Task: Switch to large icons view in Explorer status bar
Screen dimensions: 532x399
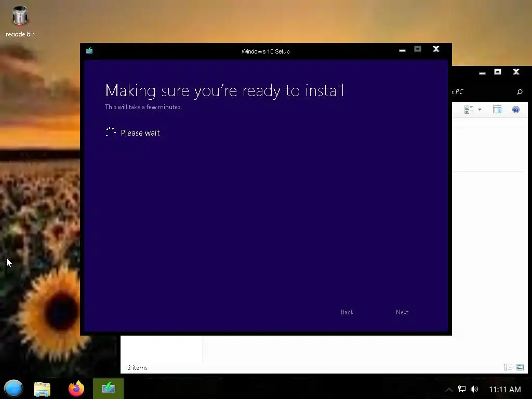Action: (x=520, y=367)
